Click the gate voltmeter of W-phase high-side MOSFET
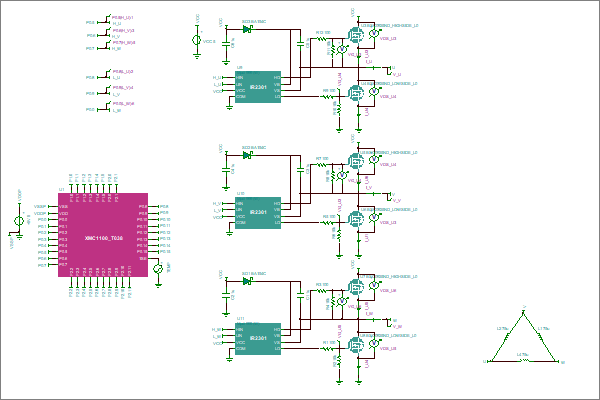Viewport: 600px width, 400px height. coord(342,301)
